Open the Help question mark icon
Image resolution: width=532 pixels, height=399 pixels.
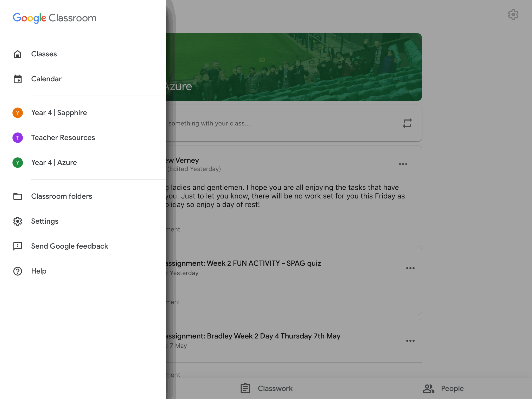click(18, 271)
